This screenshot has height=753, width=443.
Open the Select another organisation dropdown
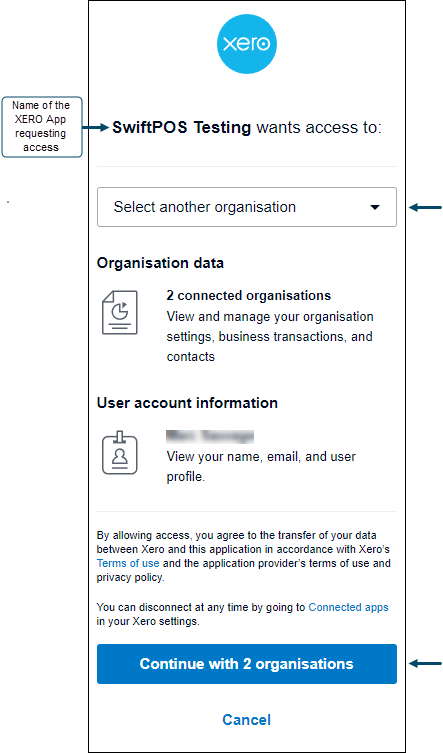coord(247,207)
